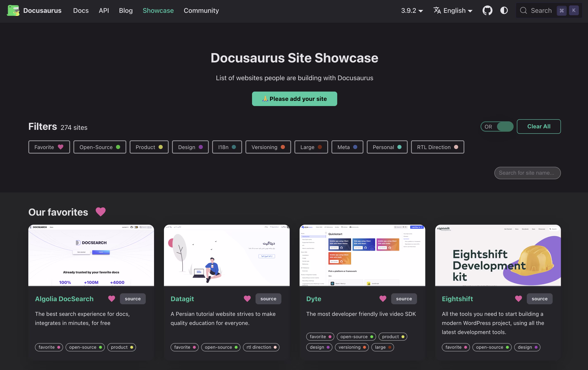Screen dimensions: 588x370
Task: Enable the Favorite filter tag
Action: tap(49, 147)
